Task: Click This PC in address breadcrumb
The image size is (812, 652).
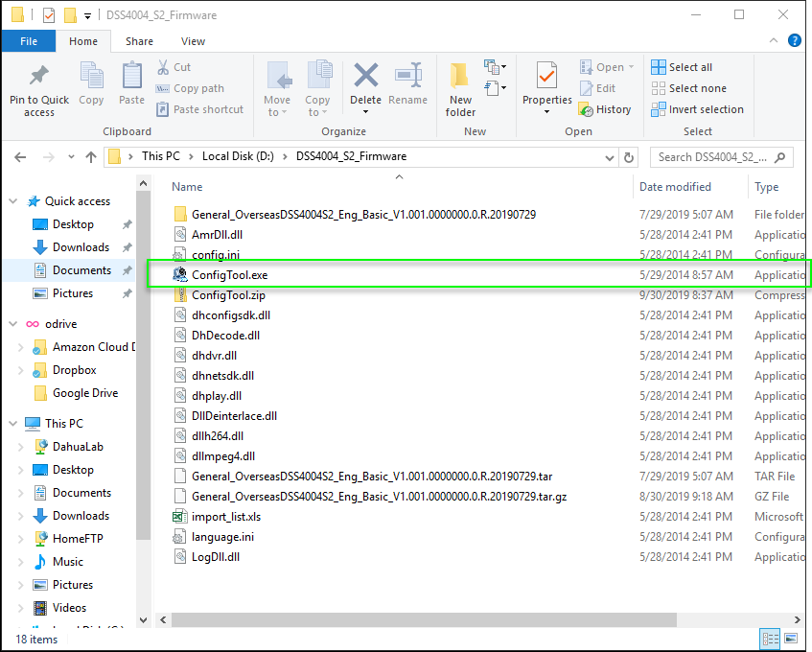Action: click(160, 156)
